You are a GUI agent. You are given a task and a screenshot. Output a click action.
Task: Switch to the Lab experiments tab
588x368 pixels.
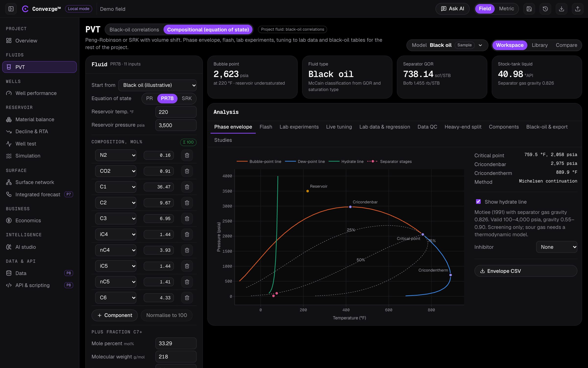tap(299, 127)
